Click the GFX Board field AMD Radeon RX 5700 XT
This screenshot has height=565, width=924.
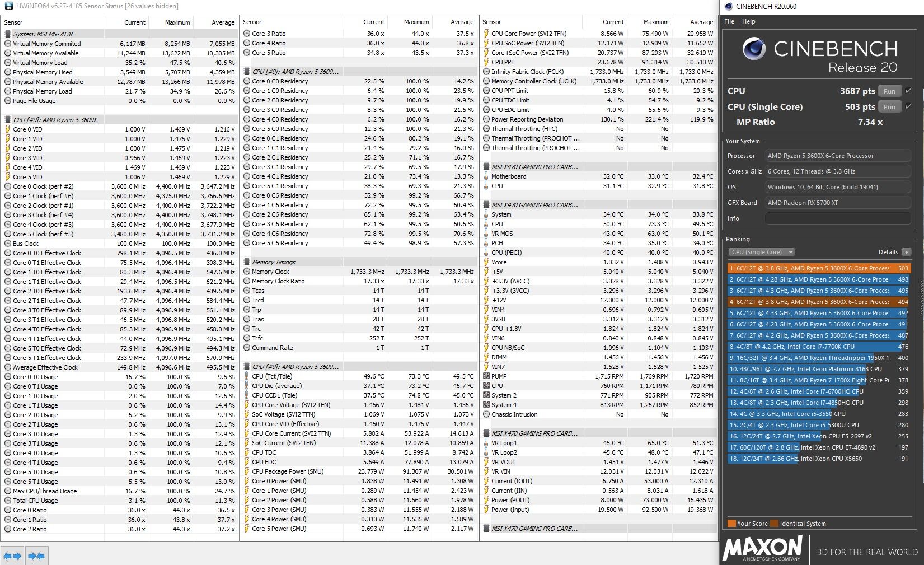tap(838, 203)
